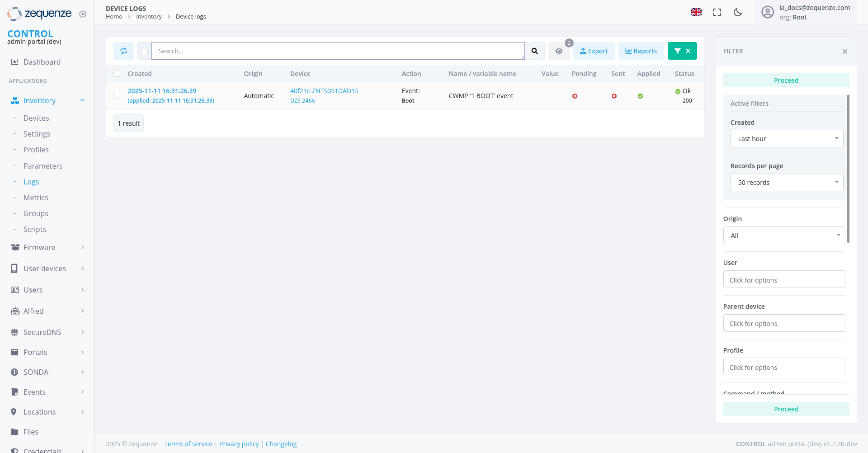
Task: Switch language via UK flag icon
Action: tap(696, 12)
